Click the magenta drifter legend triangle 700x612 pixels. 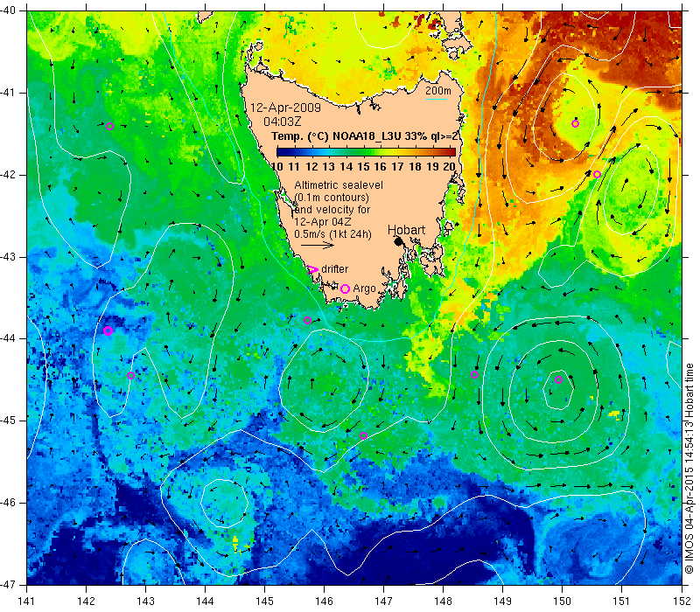point(312,269)
